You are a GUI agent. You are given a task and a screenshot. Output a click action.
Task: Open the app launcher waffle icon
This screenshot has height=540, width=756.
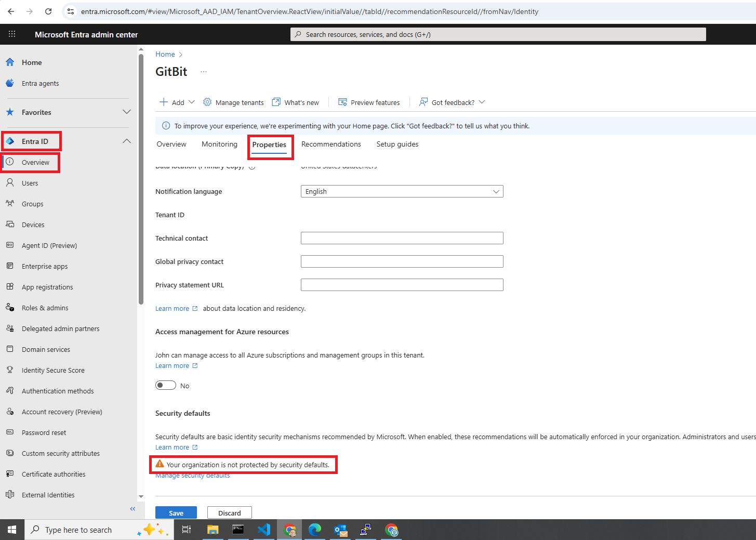[11, 34]
